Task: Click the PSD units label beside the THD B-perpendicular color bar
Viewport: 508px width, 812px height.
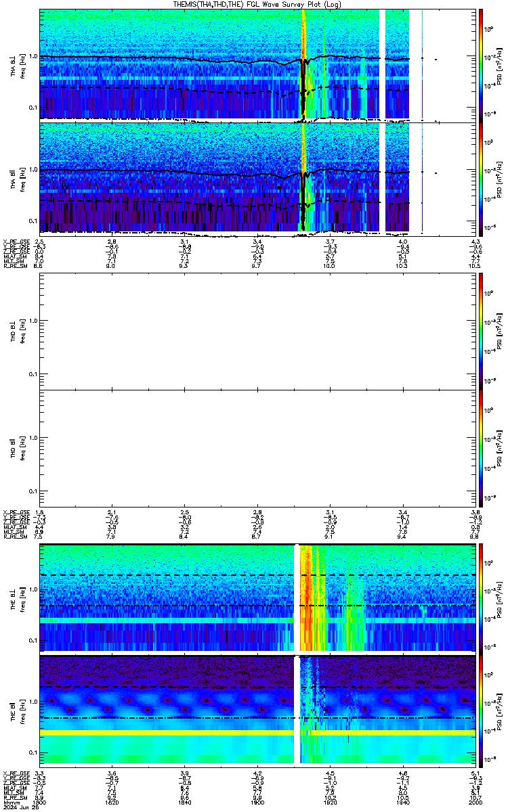Action: pyautogui.click(x=498, y=331)
